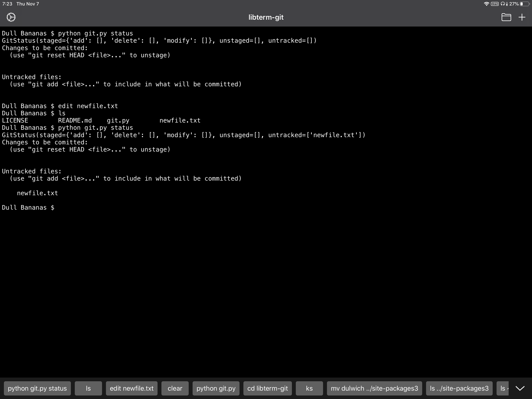This screenshot has height=399, width=532.
Task: Tap the 'ls ../site-packages3' suggestion
Action: 459,388
